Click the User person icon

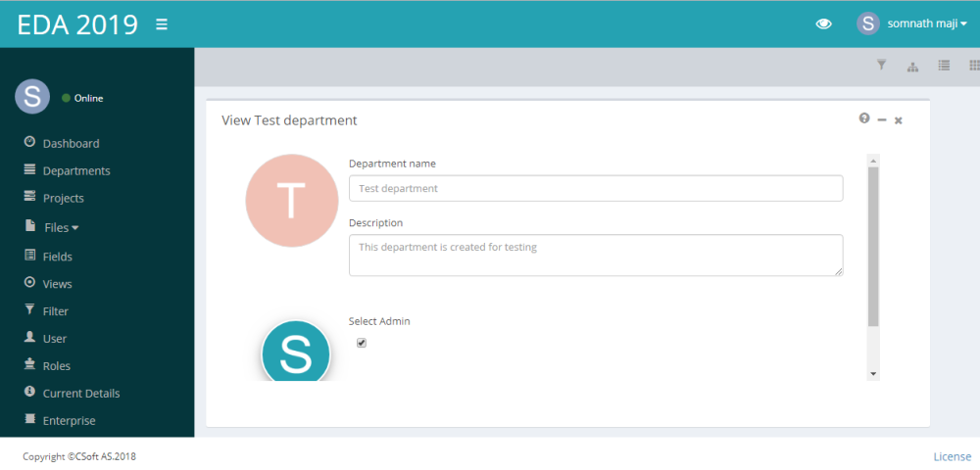29,337
